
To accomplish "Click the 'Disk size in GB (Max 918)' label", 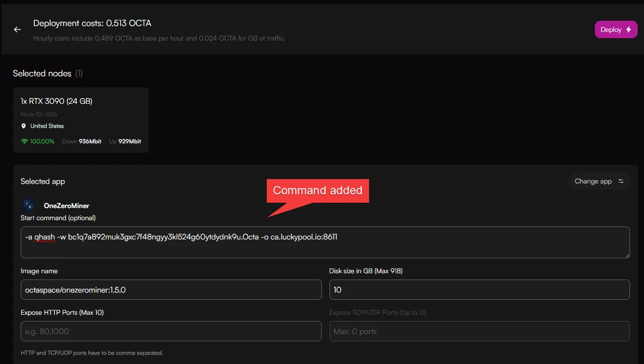I will tap(366, 271).
